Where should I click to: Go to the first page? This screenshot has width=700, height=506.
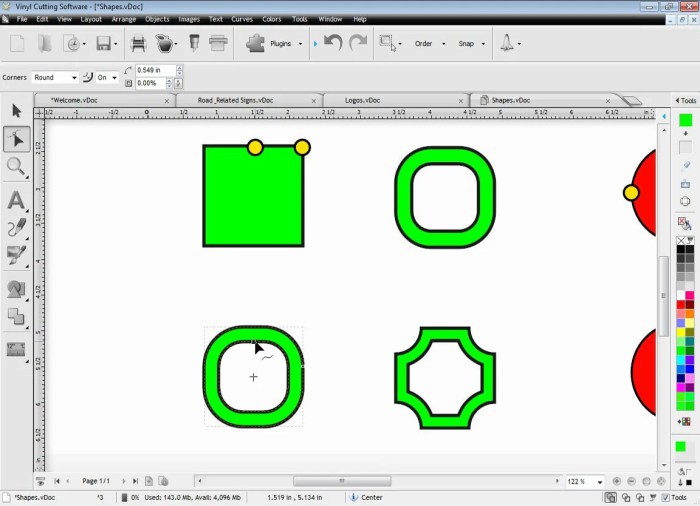point(57,481)
